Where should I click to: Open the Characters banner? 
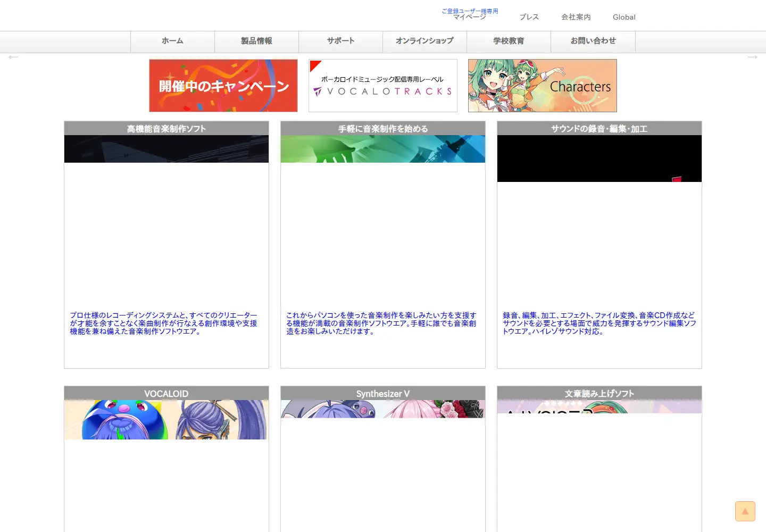[x=543, y=86]
